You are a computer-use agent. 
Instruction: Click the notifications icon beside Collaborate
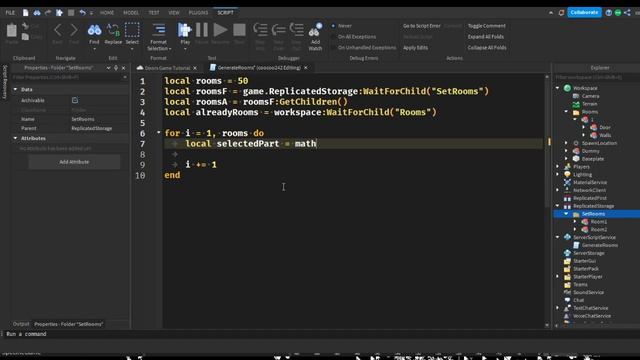click(561, 13)
